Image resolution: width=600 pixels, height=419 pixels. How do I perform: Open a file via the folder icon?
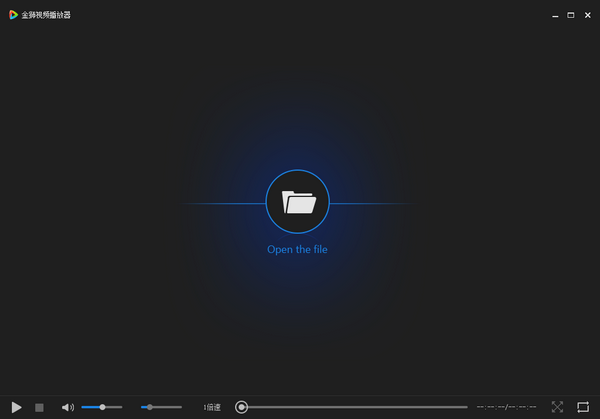click(x=298, y=202)
